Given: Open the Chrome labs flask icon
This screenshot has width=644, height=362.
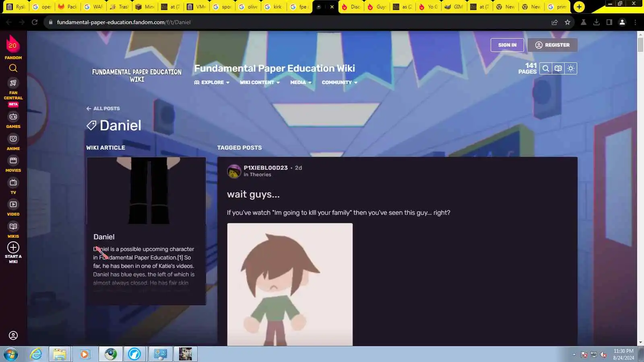Looking at the screenshot, I should click(x=583, y=22).
